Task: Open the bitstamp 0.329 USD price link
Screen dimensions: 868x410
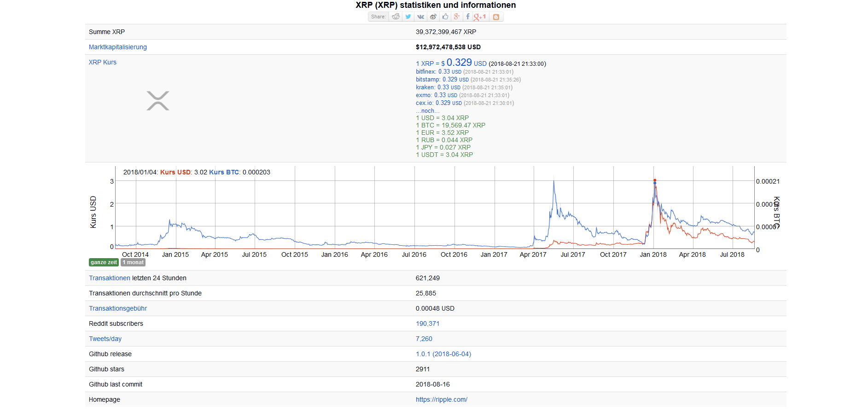Action: 442,80
